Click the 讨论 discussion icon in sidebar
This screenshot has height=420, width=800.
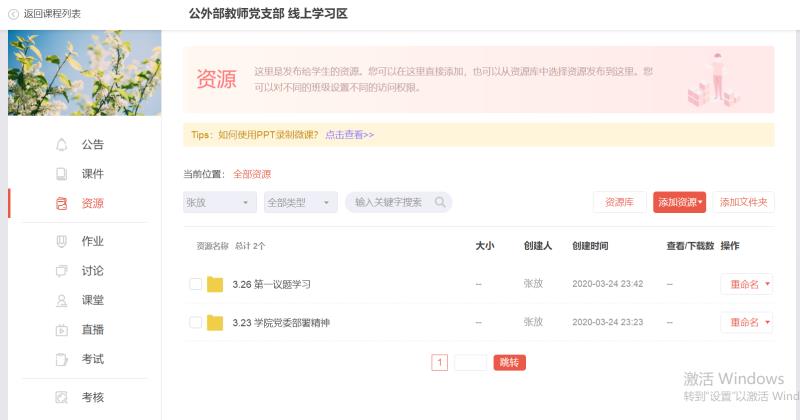click(x=62, y=271)
